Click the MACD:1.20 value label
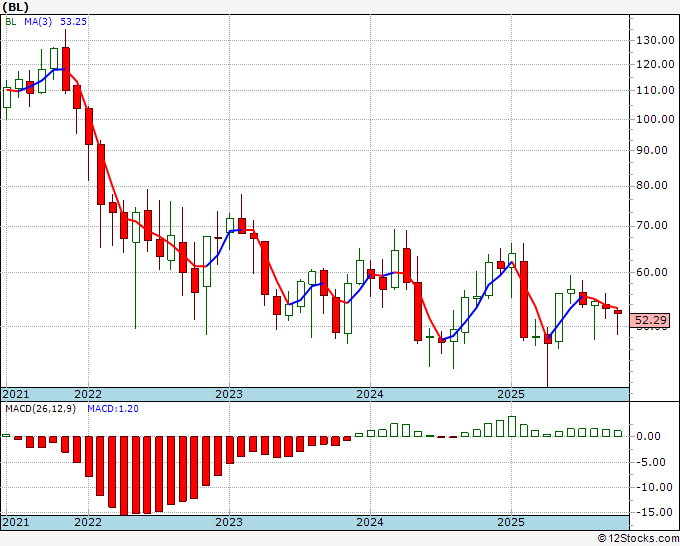 tap(113, 409)
